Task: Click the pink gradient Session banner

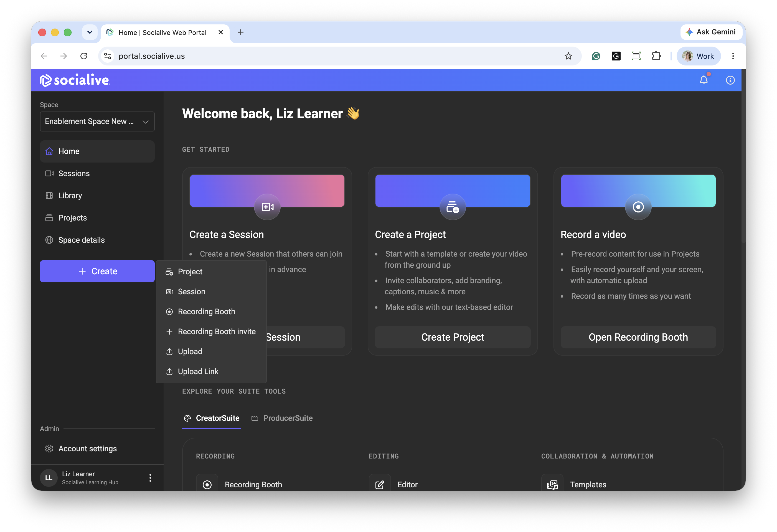Action: (x=267, y=191)
